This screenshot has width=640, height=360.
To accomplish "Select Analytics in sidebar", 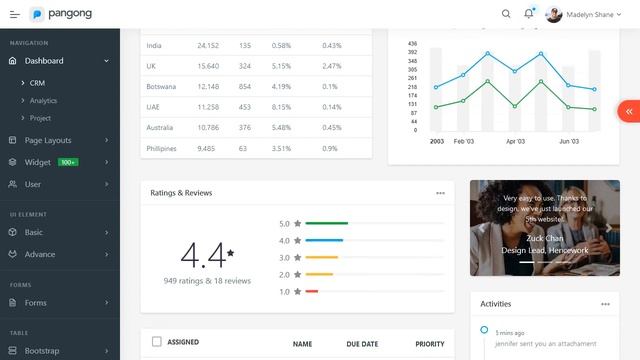I will (x=43, y=100).
